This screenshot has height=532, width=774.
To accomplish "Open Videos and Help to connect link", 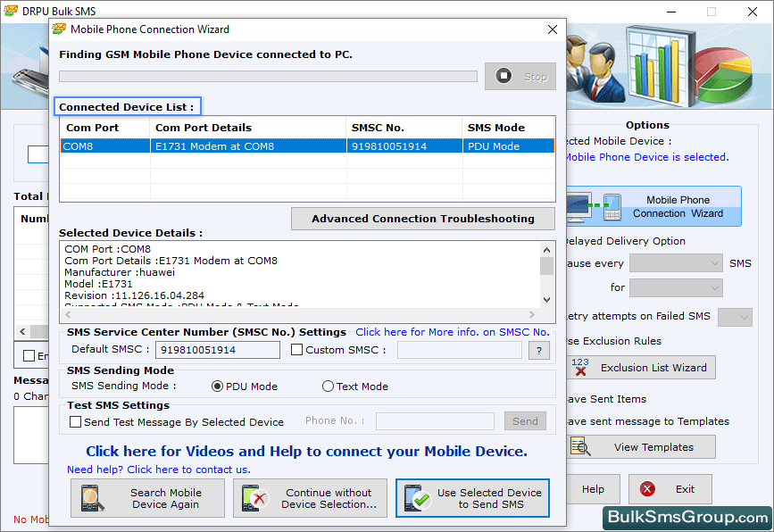I will tap(306, 452).
